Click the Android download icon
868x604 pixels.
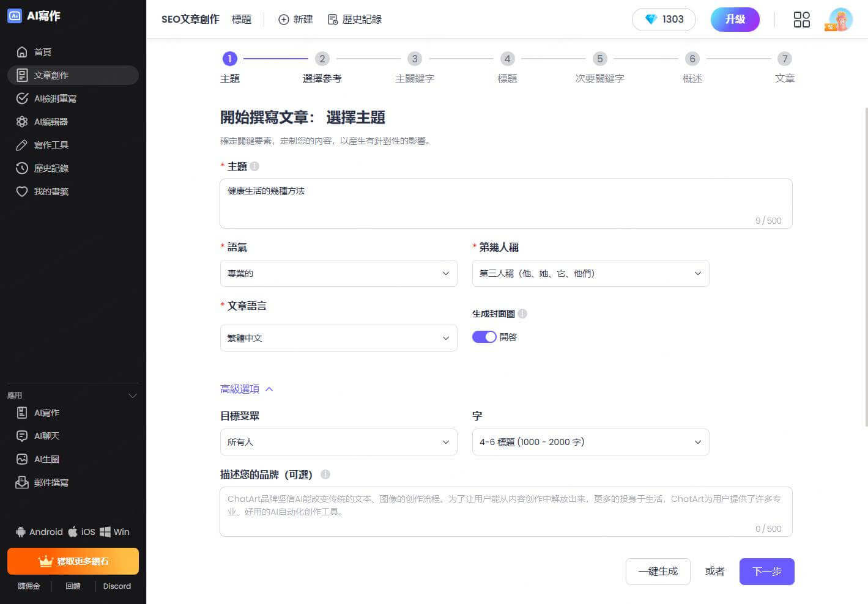[21, 532]
